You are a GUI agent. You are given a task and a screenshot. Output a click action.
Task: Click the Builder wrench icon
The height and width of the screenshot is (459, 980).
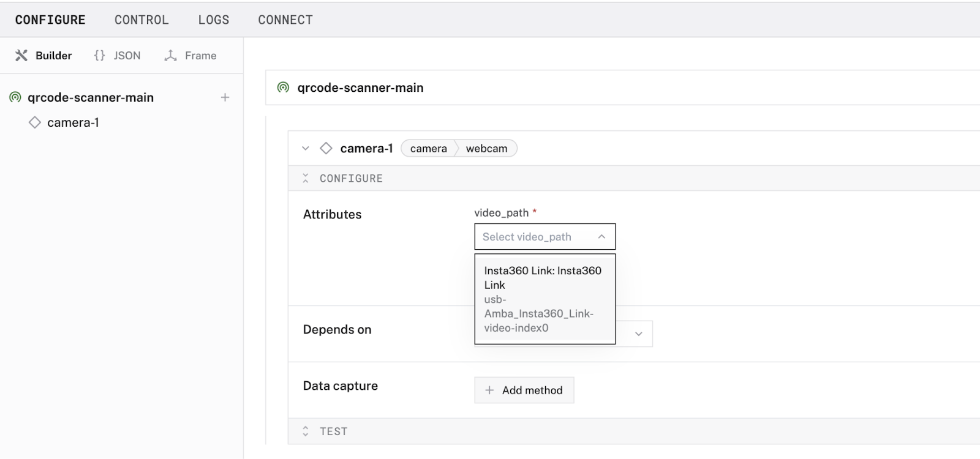pyautogui.click(x=21, y=56)
